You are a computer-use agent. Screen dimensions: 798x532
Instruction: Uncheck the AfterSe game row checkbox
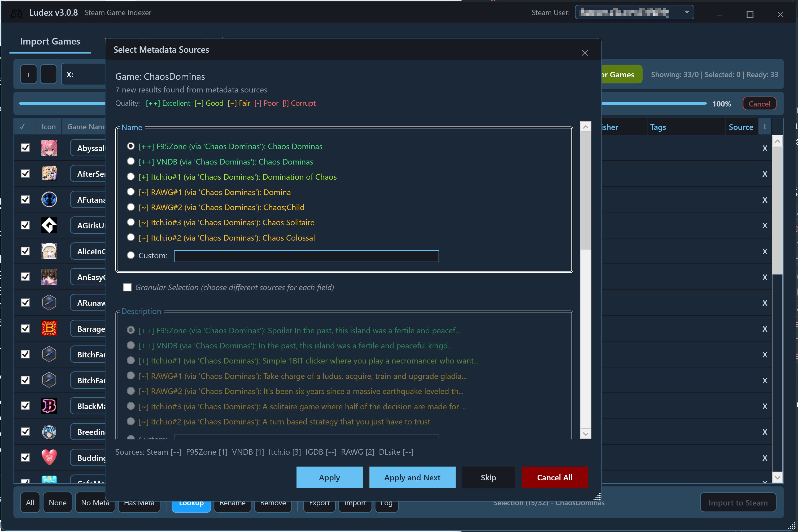coord(25,174)
